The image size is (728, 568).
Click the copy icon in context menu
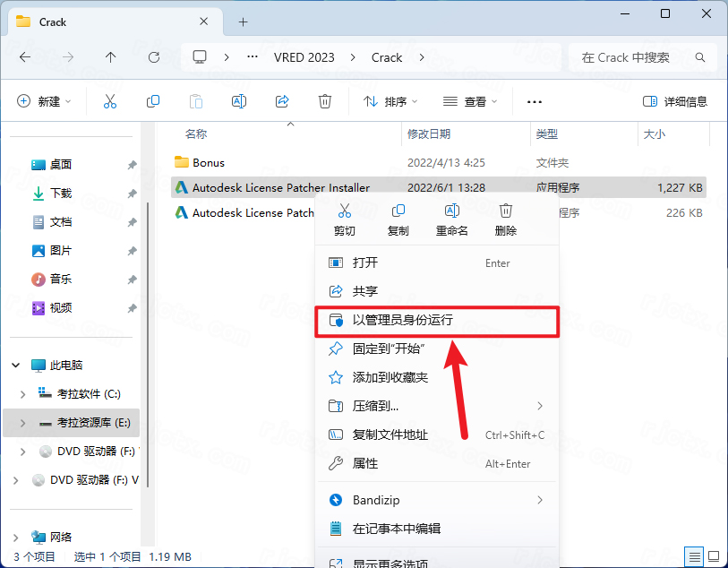tap(398, 211)
